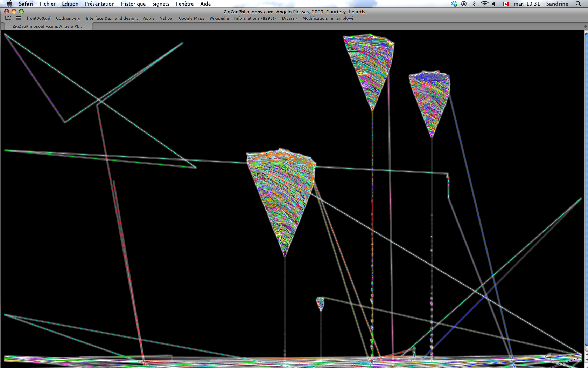Add a new tab with plus button
Image resolution: width=588 pixels, height=368 pixels.
pyautogui.click(x=585, y=26)
